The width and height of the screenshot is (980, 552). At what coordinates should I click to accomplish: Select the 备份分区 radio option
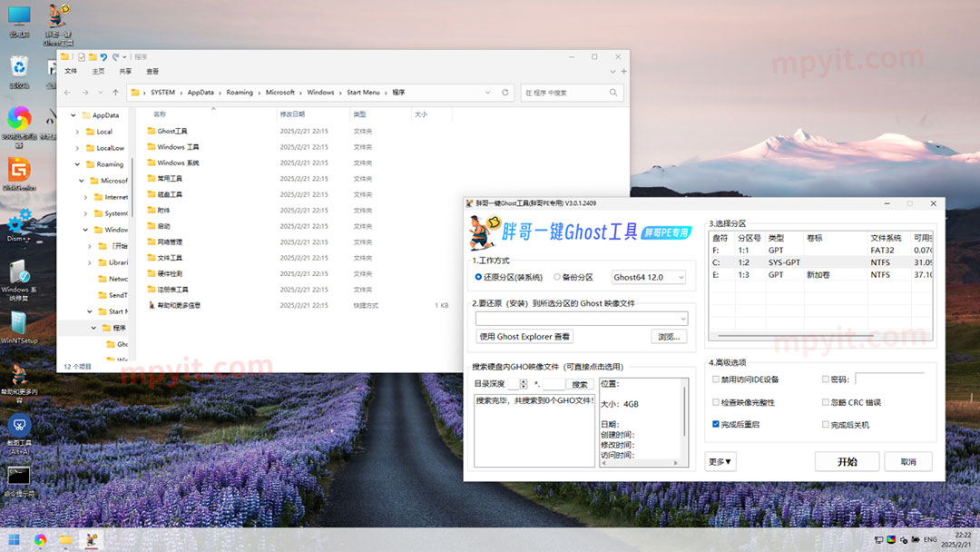tap(557, 277)
